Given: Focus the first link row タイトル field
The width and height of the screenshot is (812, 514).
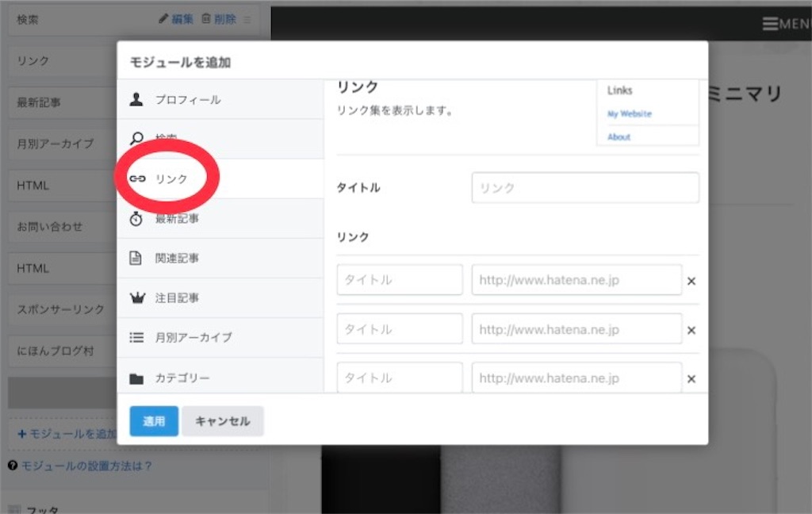Looking at the screenshot, I should tap(400, 280).
